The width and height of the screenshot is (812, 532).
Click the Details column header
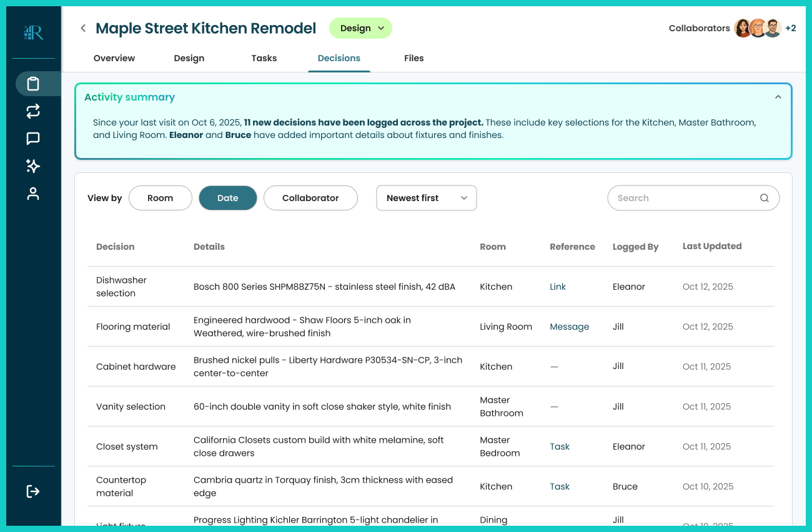[x=209, y=247]
